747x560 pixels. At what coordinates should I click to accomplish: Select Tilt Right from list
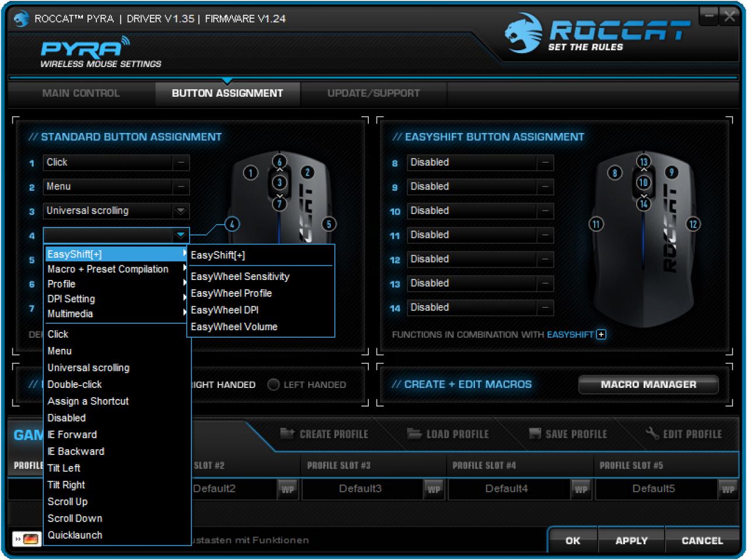click(117, 485)
